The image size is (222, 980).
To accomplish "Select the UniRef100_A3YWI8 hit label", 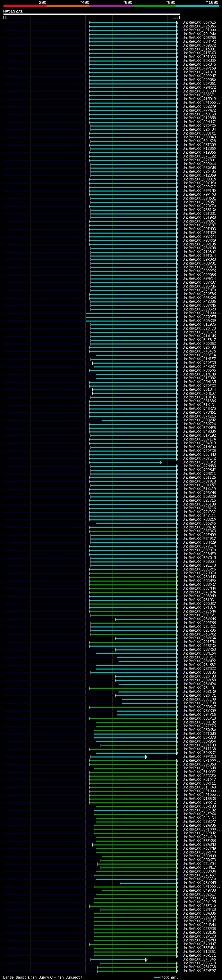I will coord(199,481).
